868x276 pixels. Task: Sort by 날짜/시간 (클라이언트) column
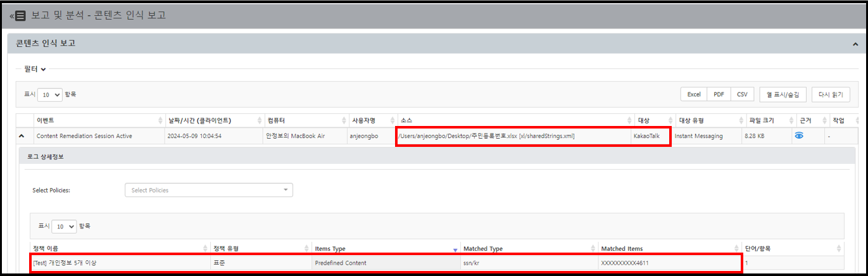click(x=260, y=120)
